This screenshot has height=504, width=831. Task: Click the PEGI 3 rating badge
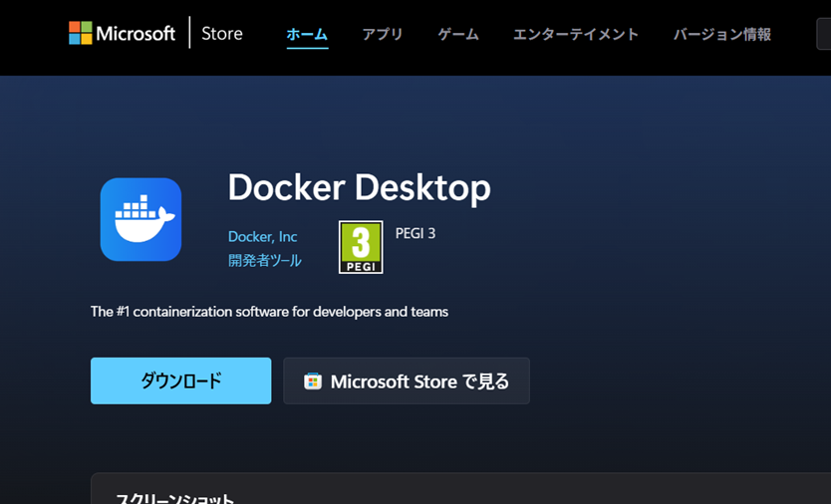(361, 247)
